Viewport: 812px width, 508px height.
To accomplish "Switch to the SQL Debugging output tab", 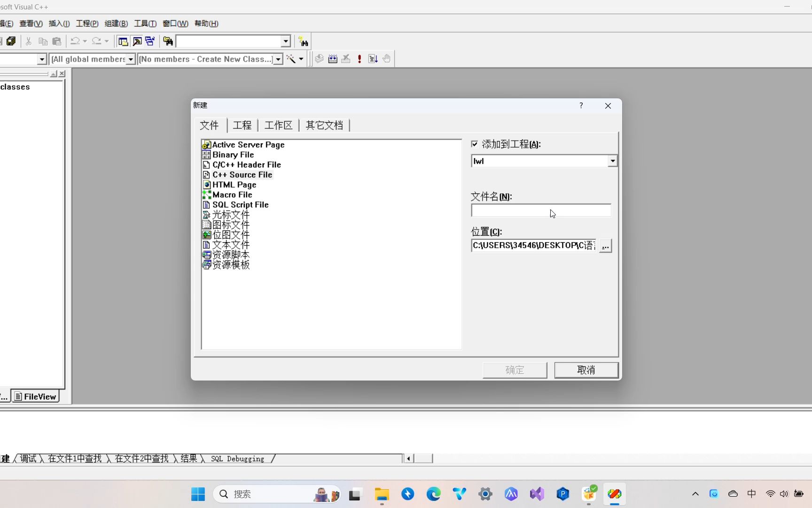I will tap(237, 459).
